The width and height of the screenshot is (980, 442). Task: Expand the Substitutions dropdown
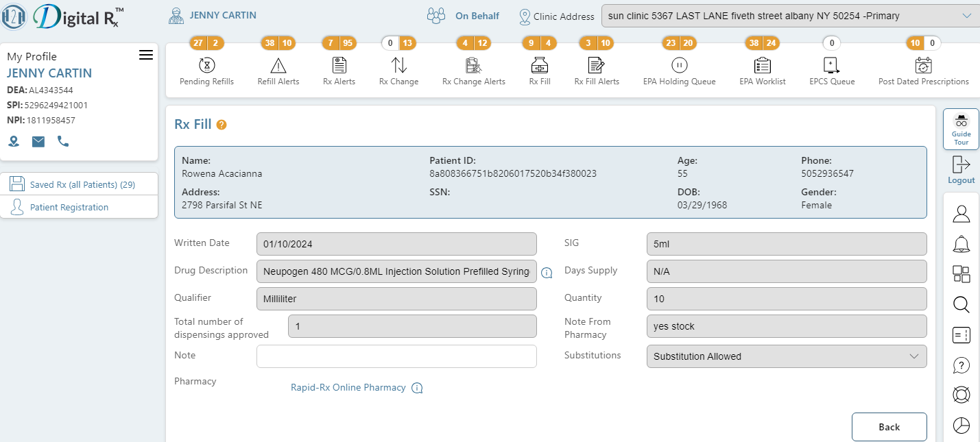(787, 356)
